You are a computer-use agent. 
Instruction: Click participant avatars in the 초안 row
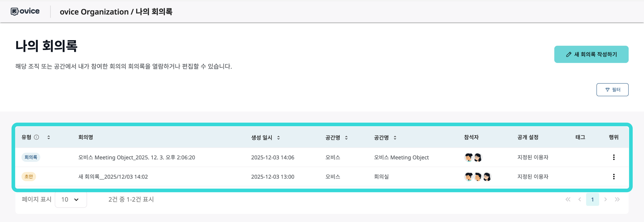(x=478, y=177)
